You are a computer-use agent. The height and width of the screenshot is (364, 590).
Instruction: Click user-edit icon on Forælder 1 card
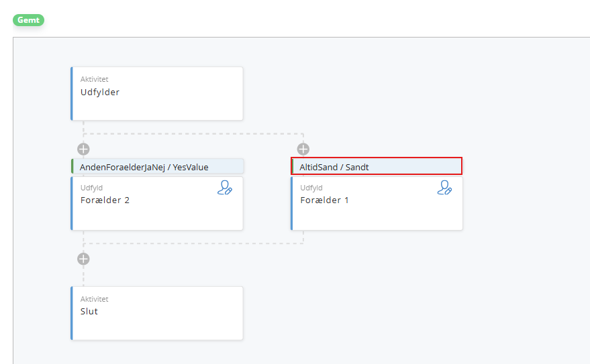tap(444, 188)
